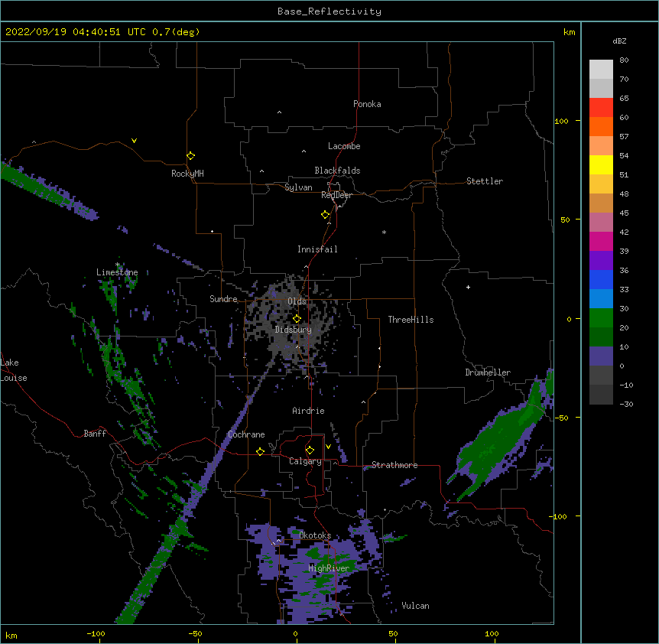Click the Didsbury town label
Screen dimensions: 659x644
click(x=294, y=330)
